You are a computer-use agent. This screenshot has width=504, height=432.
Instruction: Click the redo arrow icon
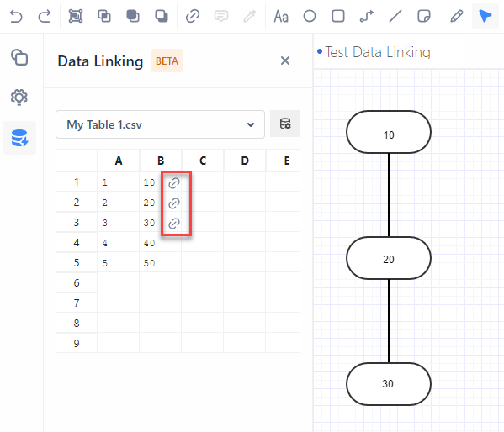coord(45,16)
